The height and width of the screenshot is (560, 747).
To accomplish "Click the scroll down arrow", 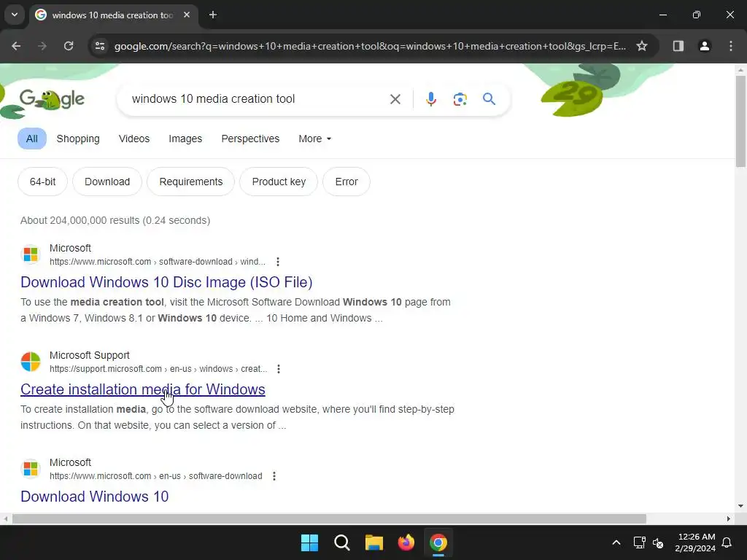I will 740,506.
